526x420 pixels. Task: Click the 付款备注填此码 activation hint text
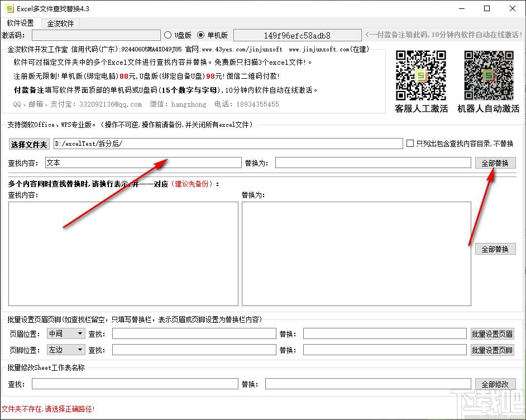coord(443,35)
